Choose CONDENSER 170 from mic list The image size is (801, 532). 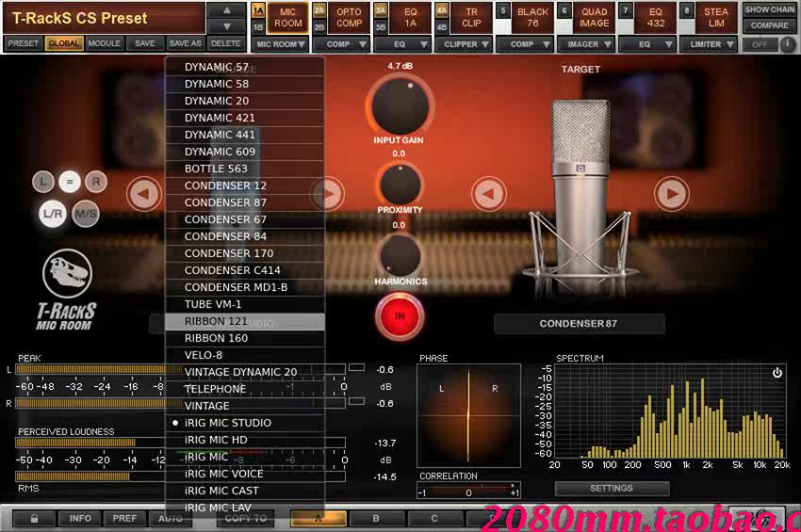click(245, 253)
